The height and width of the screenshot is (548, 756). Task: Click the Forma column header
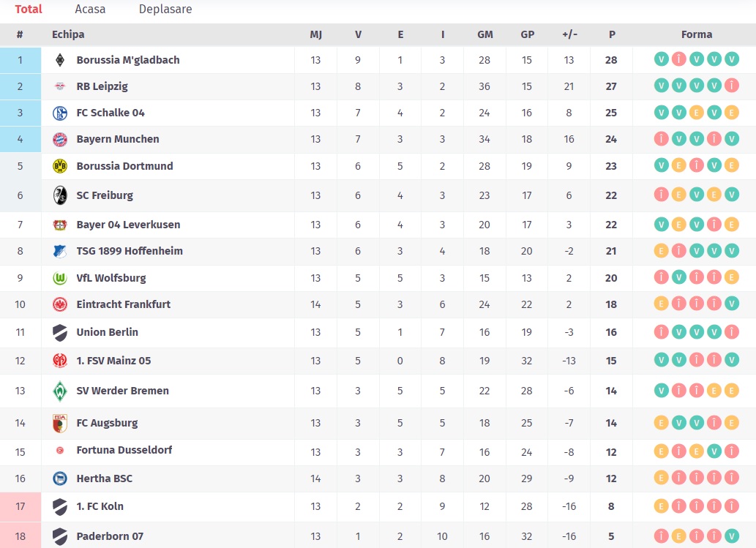tap(696, 34)
